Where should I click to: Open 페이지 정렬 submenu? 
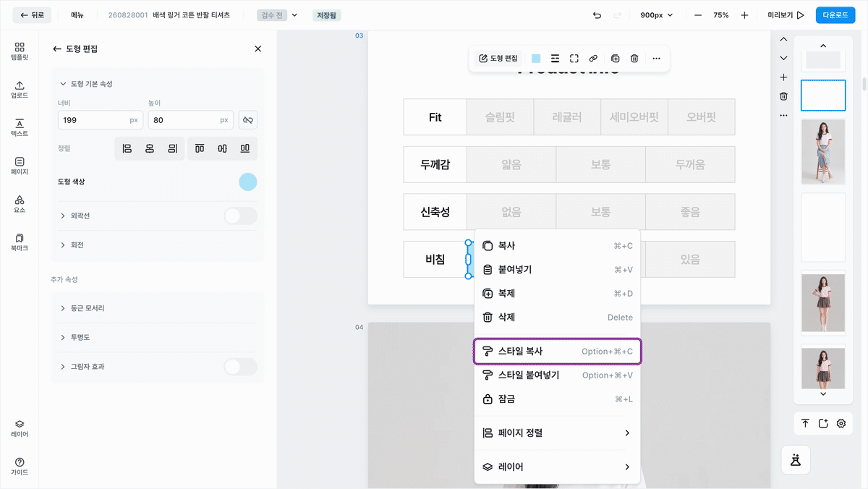point(557,433)
